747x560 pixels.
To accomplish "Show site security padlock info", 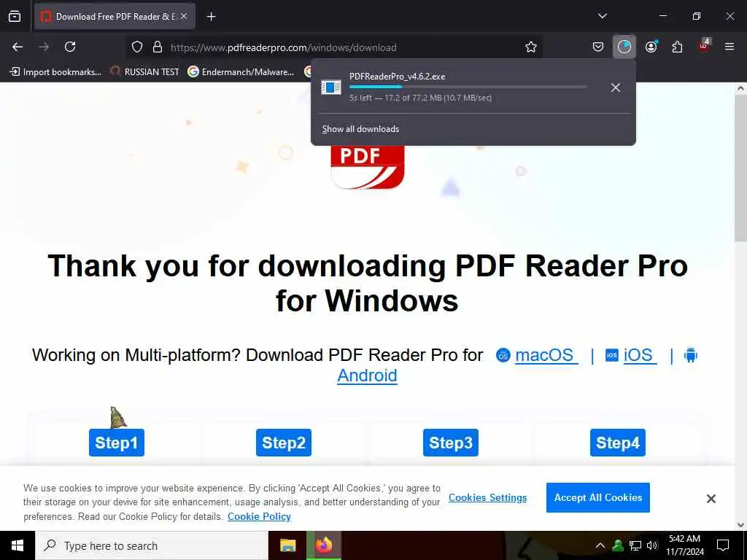I will (x=158, y=47).
